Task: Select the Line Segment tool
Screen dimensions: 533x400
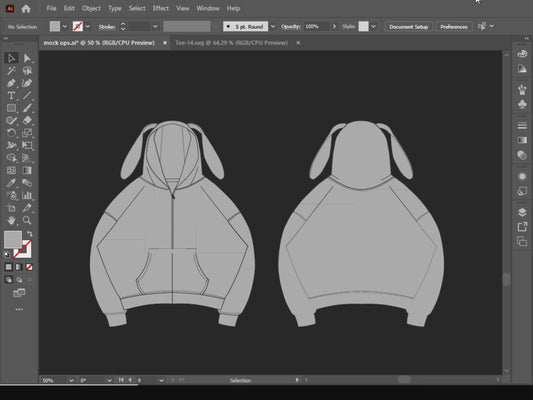Action: (x=27, y=95)
